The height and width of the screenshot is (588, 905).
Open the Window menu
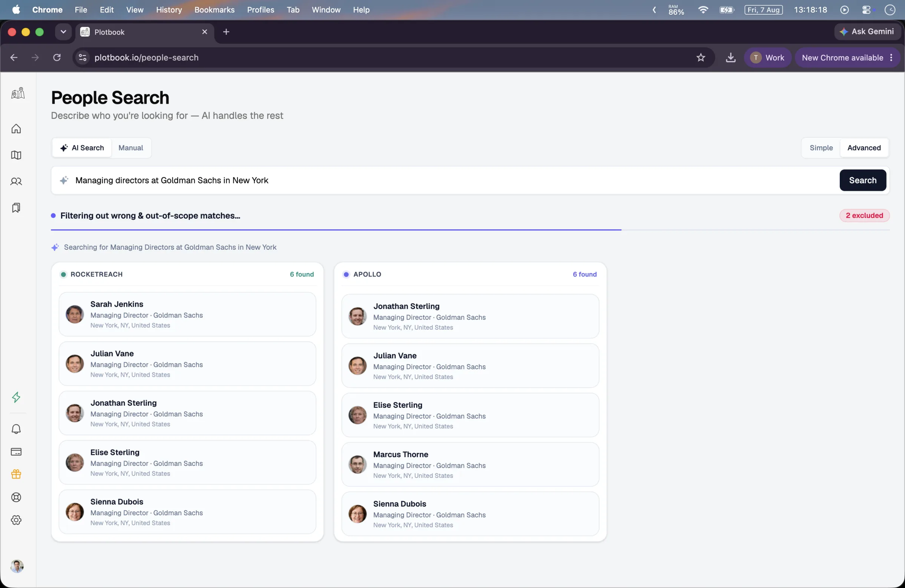326,9
